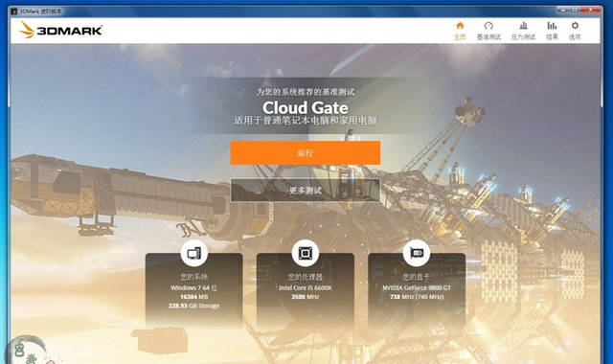Viewport: 613px width, 364px height.
Task: Start the orange 运行 (Run) button
Action: [306, 153]
